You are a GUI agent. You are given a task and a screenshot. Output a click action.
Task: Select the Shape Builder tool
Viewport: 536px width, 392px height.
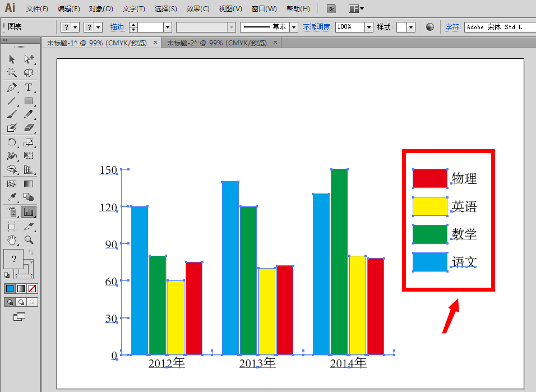12,170
